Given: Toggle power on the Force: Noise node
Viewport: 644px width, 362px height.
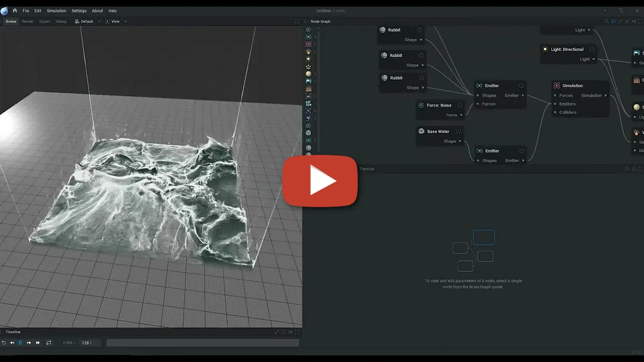Looking at the screenshot, I should 460,105.
